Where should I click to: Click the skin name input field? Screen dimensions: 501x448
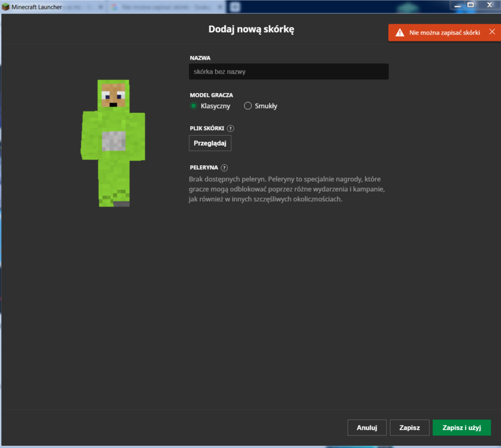coord(289,72)
